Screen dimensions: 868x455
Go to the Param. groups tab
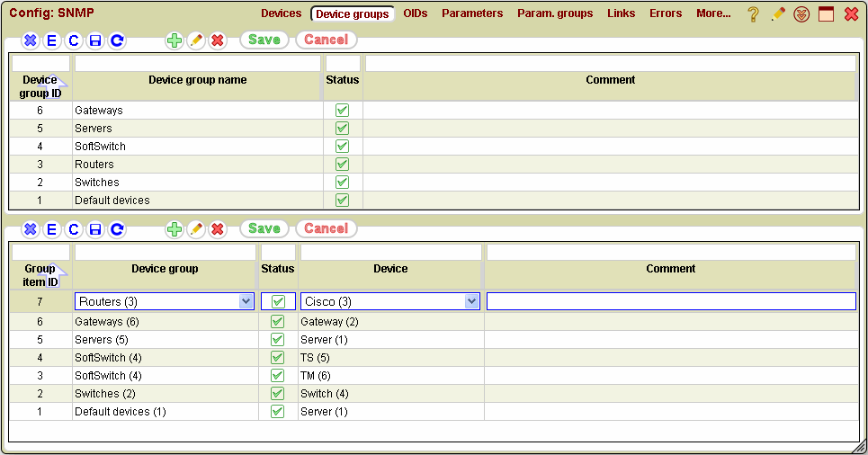pos(555,13)
